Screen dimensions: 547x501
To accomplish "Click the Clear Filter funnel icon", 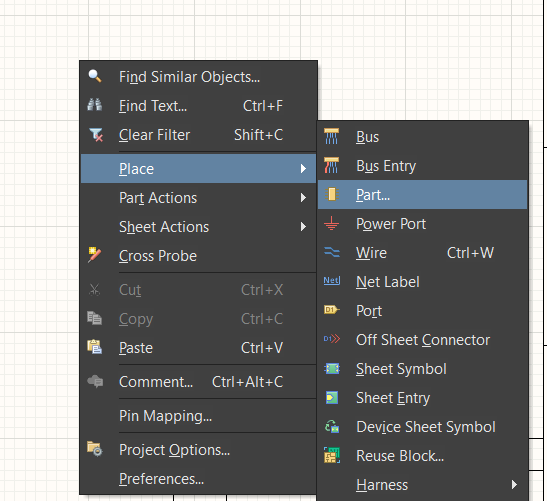I will pos(96,135).
